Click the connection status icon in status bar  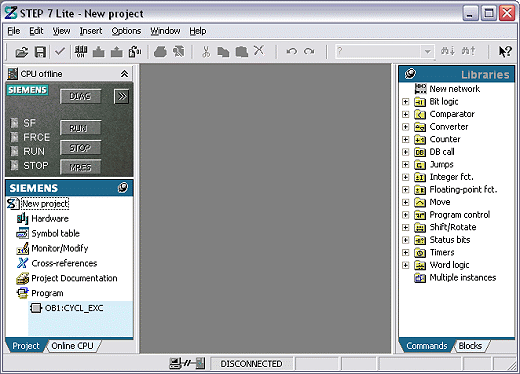(187, 363)
